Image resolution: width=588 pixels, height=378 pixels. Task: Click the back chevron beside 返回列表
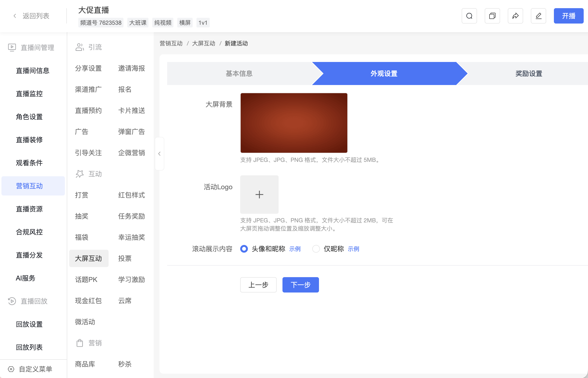(x=15, y=16)
